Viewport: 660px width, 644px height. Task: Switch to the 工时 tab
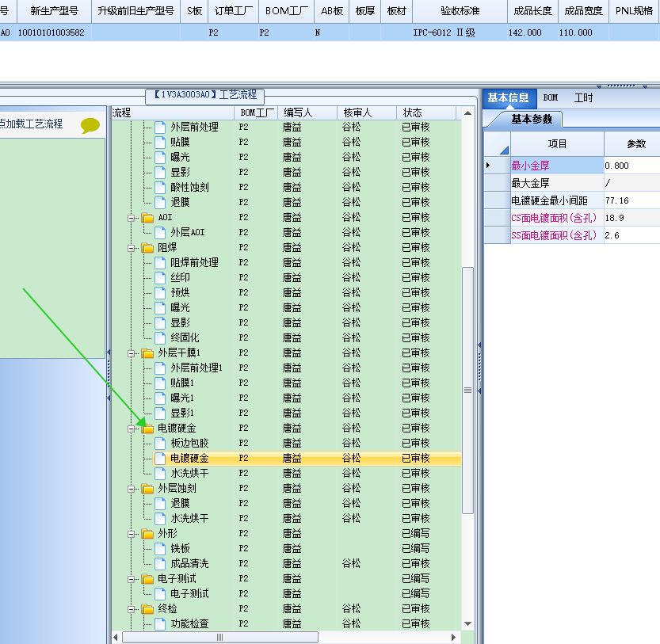(x=583, y=98)
